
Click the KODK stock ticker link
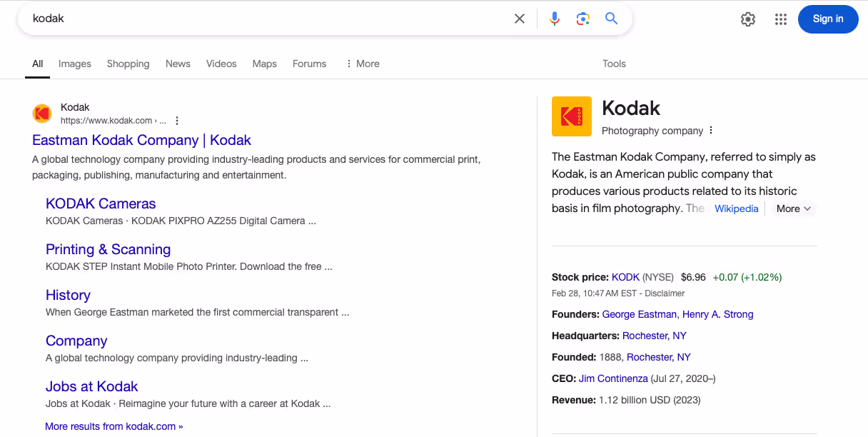pyautogui.click(x=625, y=277)
